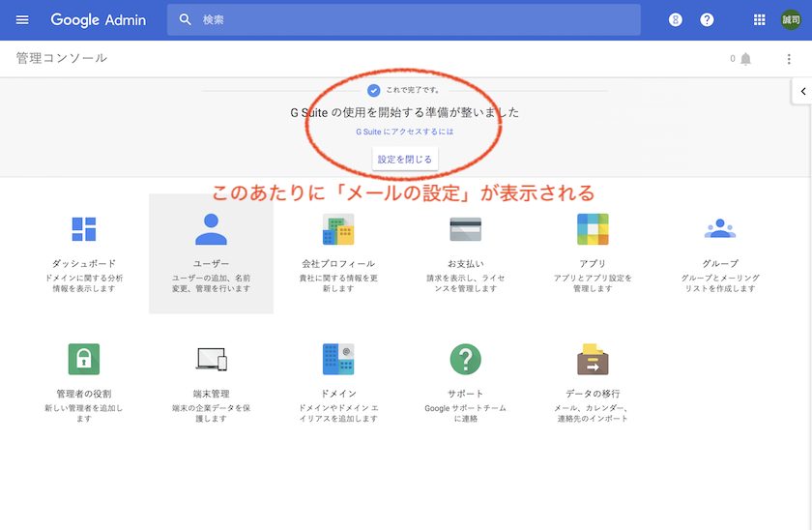Click the アプリ label text
The image size is (812, 530).
[x=593, y=263]
